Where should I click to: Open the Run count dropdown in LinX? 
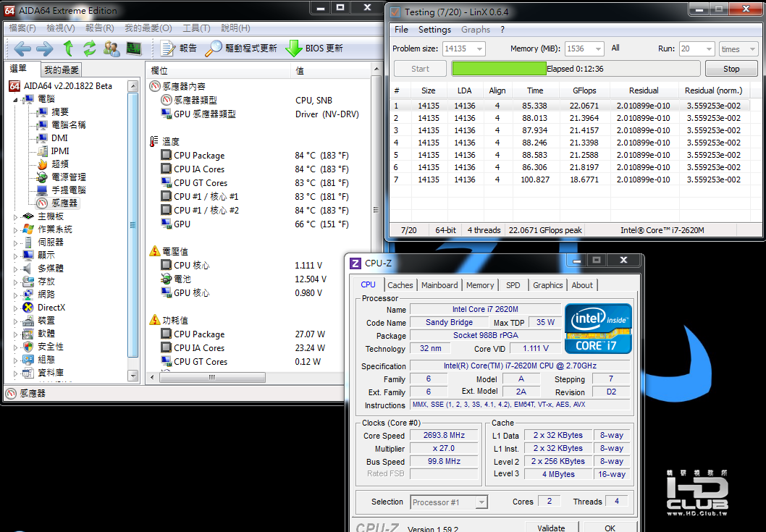click(709, 48)
